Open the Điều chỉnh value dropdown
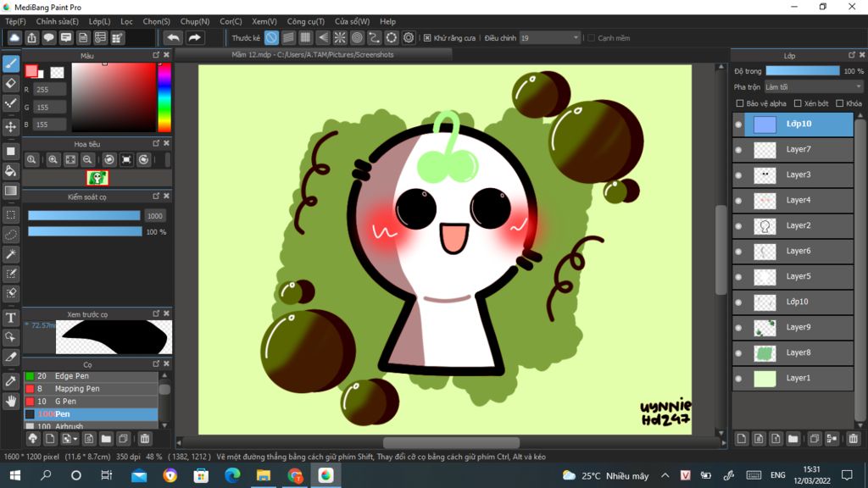 [549, 38]
